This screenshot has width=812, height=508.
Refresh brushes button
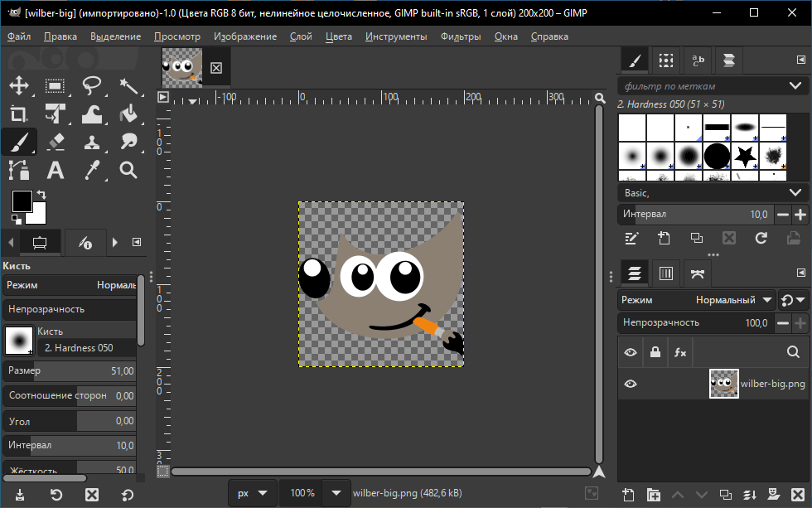(x=761, y=238)
